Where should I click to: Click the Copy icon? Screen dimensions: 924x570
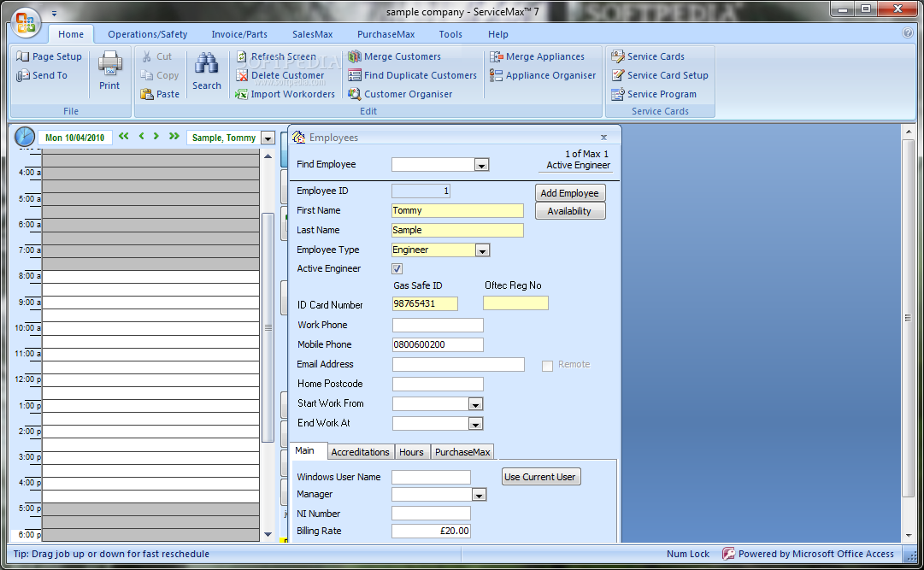pyautogui.click(x=147, y=75)
